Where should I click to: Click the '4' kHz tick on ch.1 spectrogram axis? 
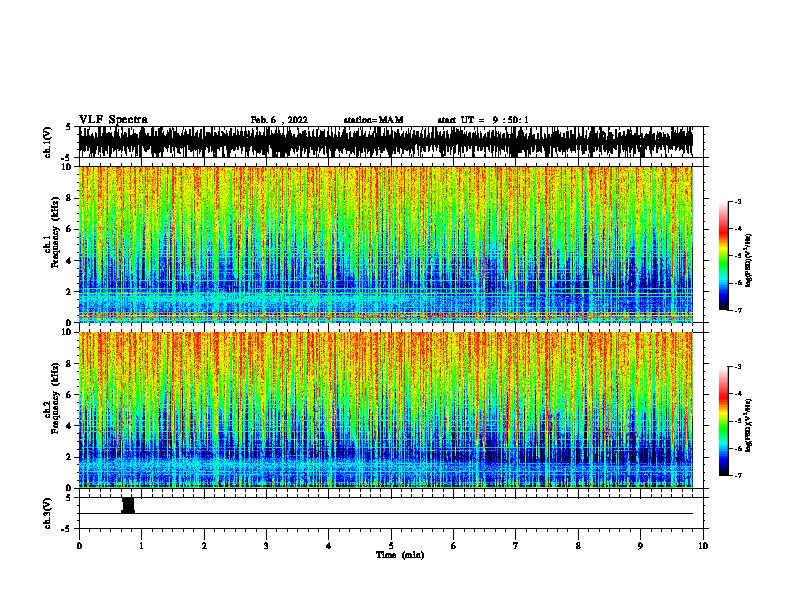pos(70,261)
